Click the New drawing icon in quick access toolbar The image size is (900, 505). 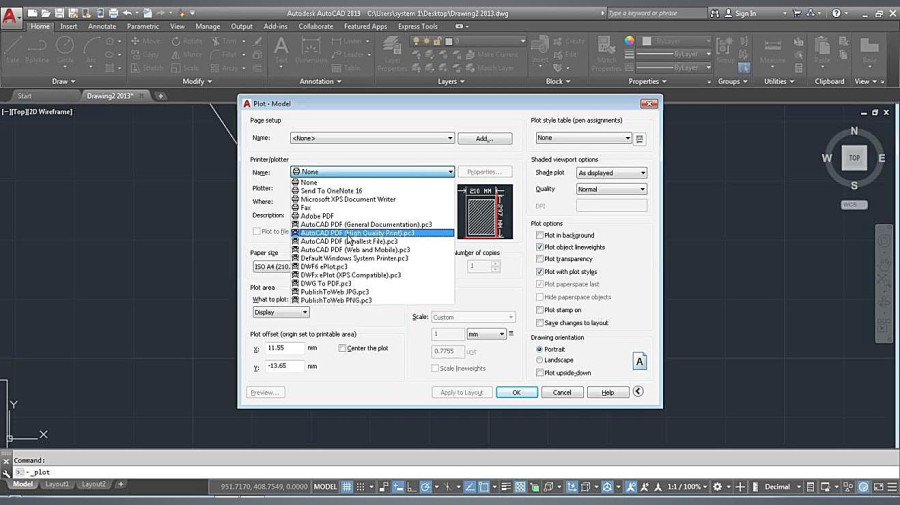(33, 13)
